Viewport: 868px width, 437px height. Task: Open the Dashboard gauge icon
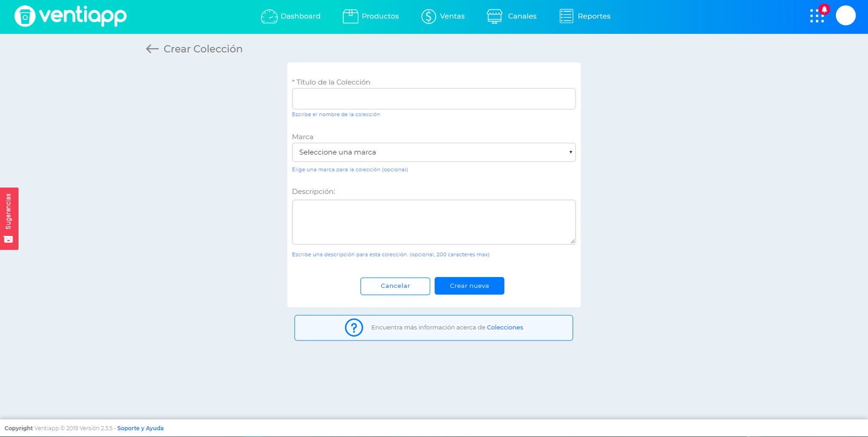[269, 16]
